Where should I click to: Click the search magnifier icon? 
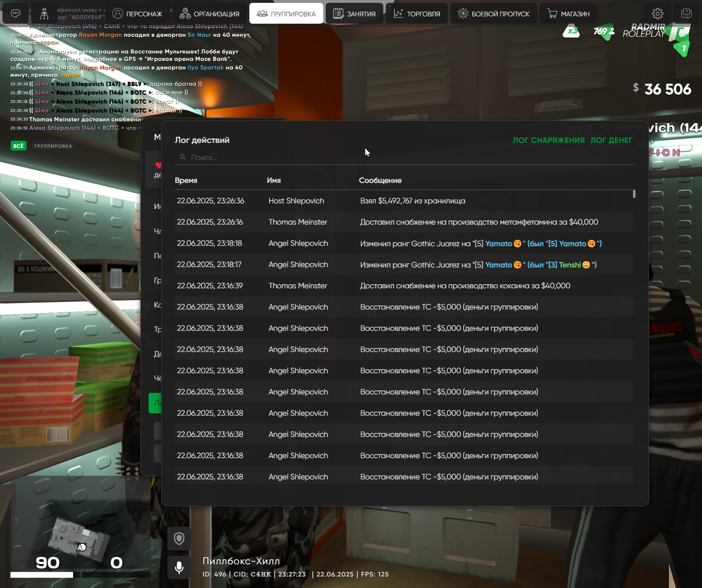(183, 157)
